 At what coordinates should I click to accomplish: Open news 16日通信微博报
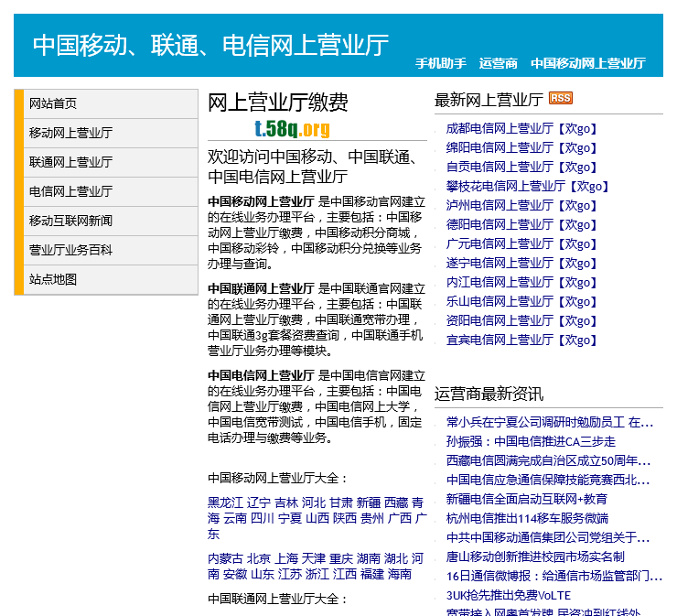(554, 576)
